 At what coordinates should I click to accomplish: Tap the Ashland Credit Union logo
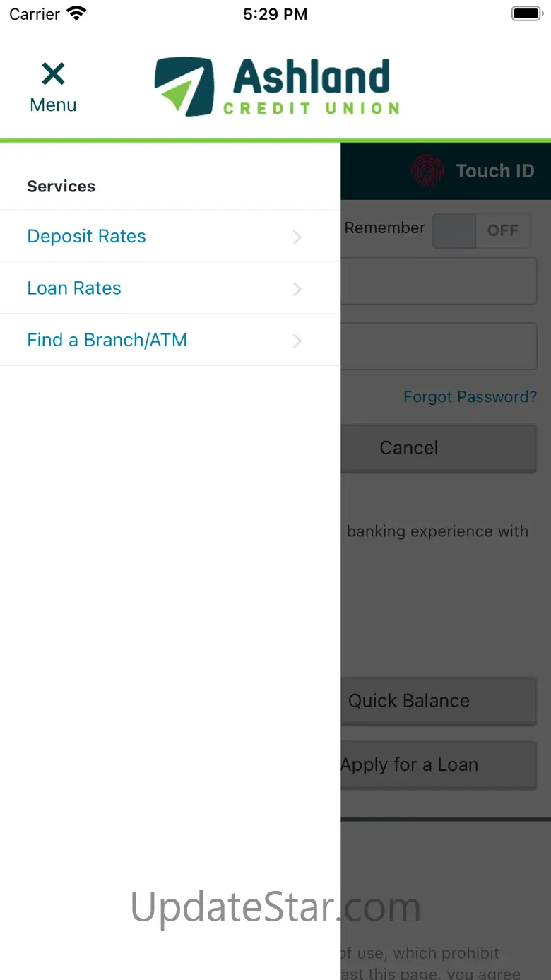277,87
